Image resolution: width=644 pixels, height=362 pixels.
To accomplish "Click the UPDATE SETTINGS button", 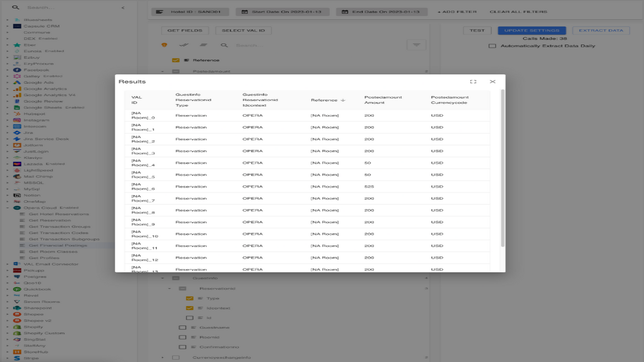I will 532,31.
